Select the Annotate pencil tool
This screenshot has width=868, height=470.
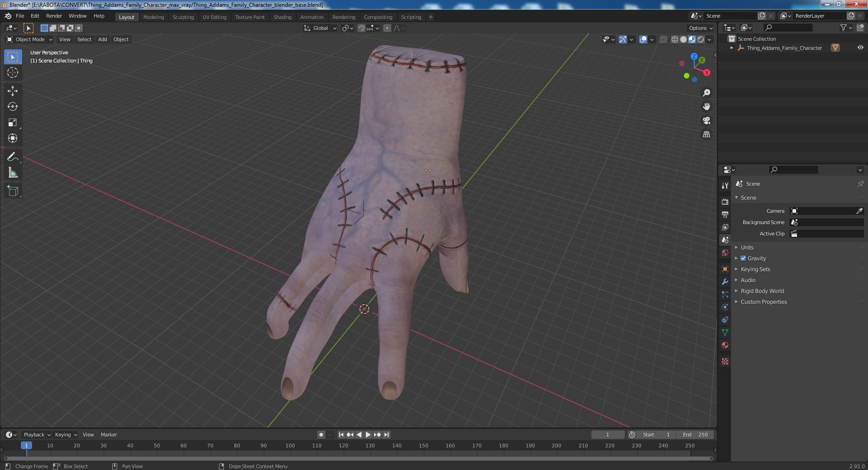pos(13,157)
